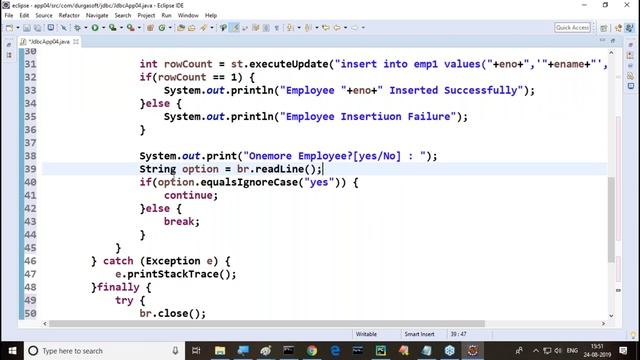Click the horizontal scrollbar thumb of editor
This screenshot has width=640, height=360.
267,324
